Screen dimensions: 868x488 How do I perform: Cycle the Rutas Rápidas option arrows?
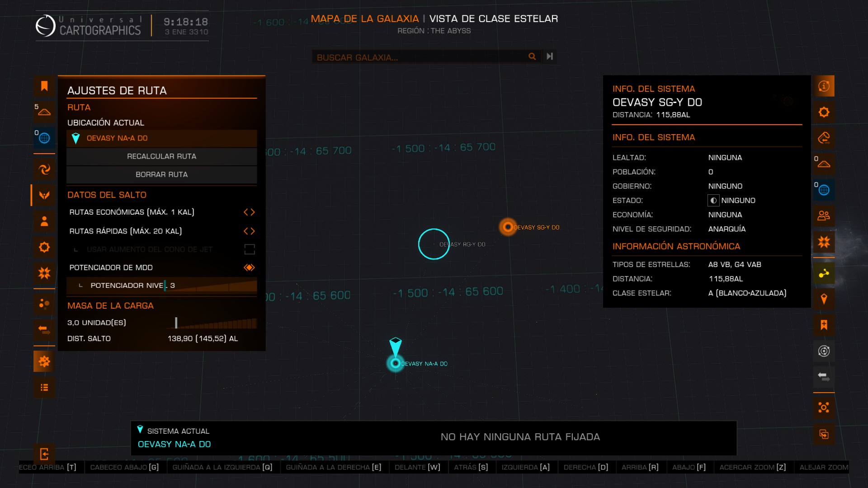pos(249,231)
